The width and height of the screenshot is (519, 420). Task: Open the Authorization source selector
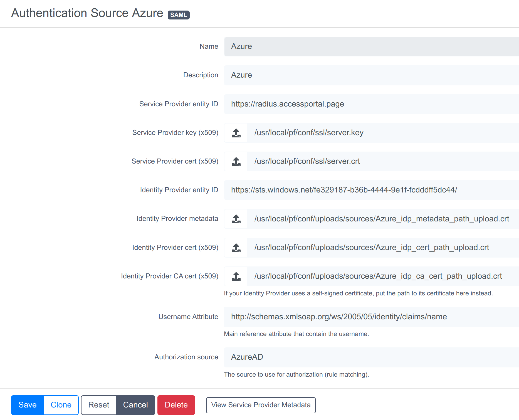pos(370,357)
